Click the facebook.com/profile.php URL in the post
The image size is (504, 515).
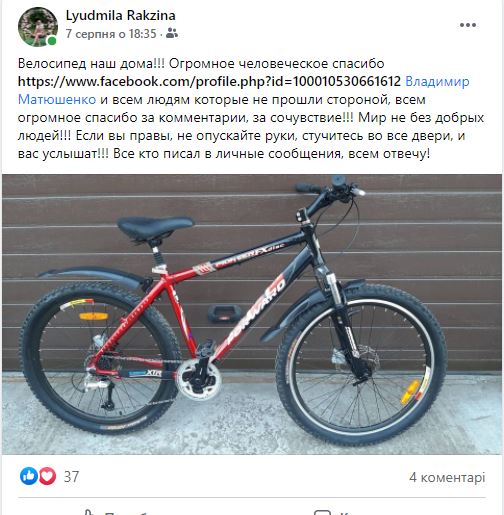click(209, 81)
